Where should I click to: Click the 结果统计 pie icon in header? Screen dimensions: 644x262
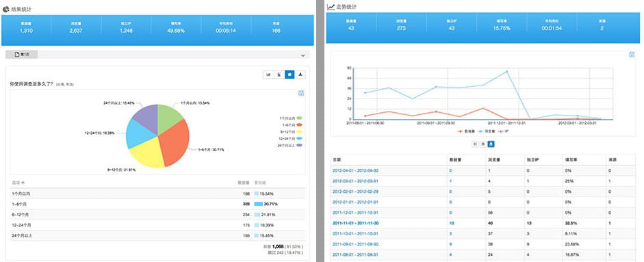click(5, 8)
